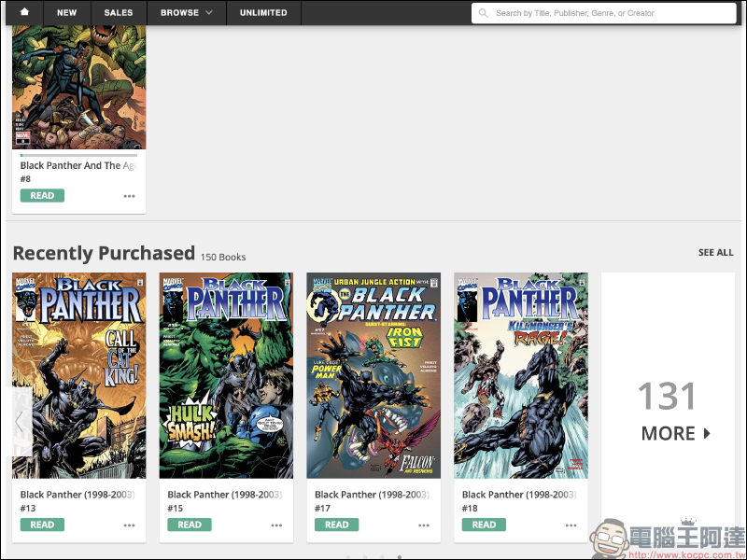Click Black Panther (1998-2003) title of #18

519,495
